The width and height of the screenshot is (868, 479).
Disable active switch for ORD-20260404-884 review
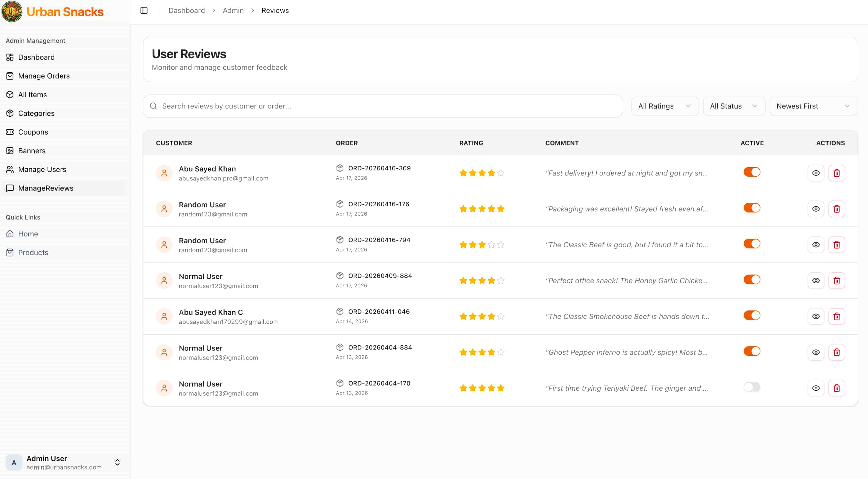pos(752,351)
